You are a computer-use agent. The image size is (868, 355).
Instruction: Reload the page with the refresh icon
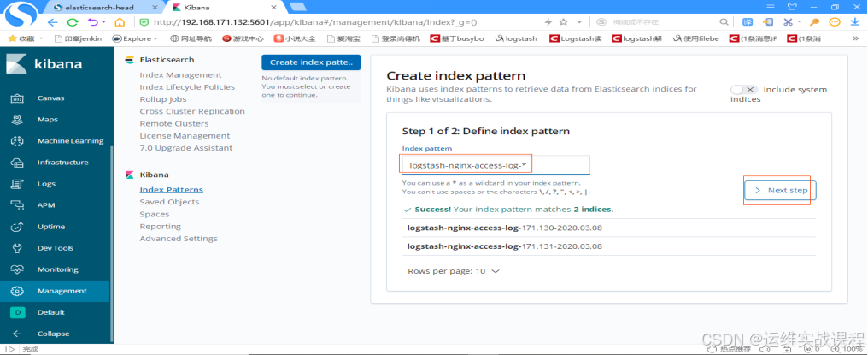pyautogui.click(x=73, y=22)
